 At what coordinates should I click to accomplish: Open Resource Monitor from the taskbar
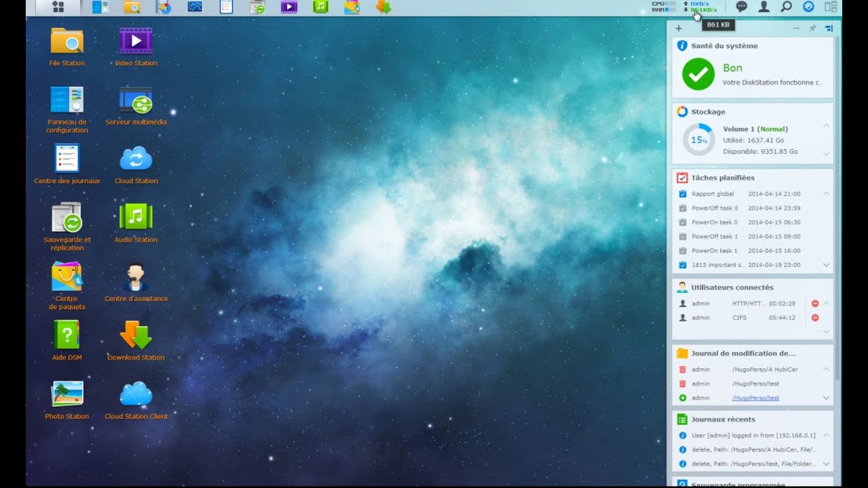(x=195, y=7)
